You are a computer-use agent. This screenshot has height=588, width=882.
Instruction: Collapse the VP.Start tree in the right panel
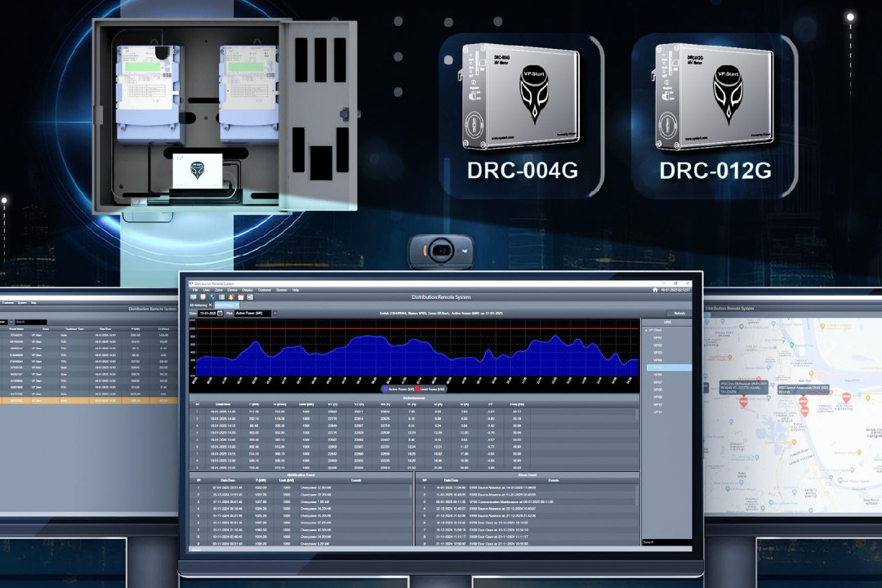[x=648, y=330]
